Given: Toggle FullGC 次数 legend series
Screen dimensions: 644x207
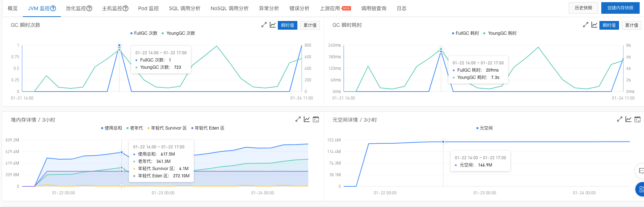Looking at the screenshot, I should coord(144,33).
